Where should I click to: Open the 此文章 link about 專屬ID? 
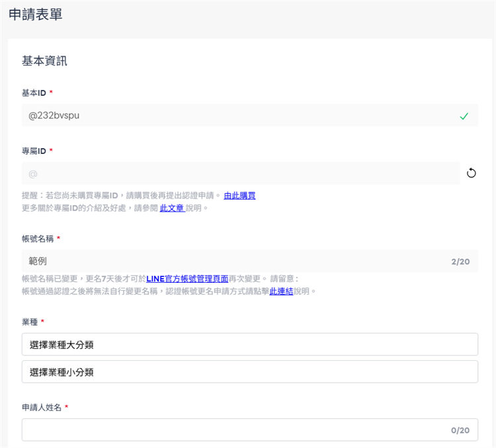pyautogui.click(x=172, y=208)
